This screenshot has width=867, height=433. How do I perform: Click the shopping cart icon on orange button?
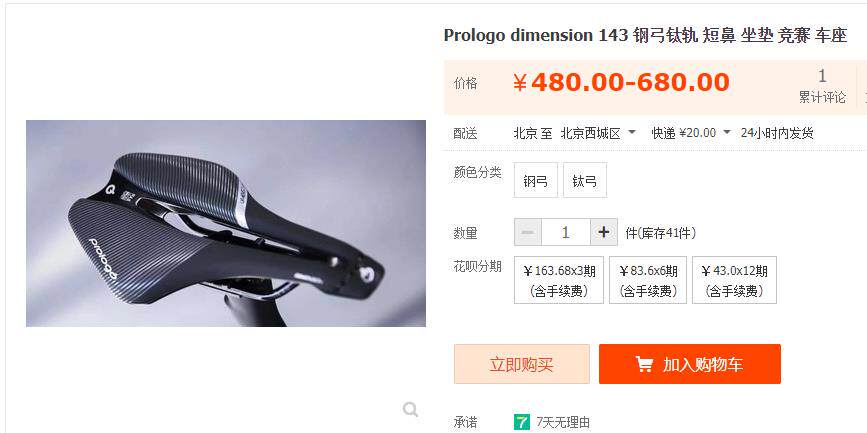pyautogui.click(x=644, y=364)
